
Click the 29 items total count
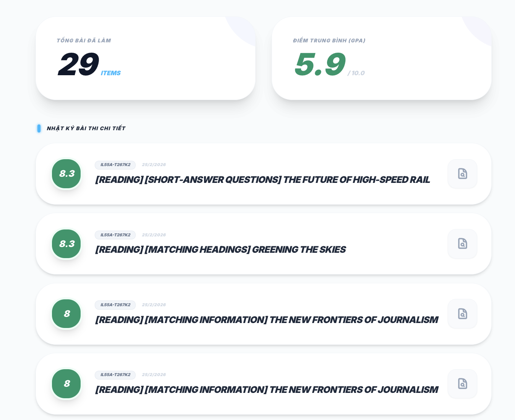[78, 65]
